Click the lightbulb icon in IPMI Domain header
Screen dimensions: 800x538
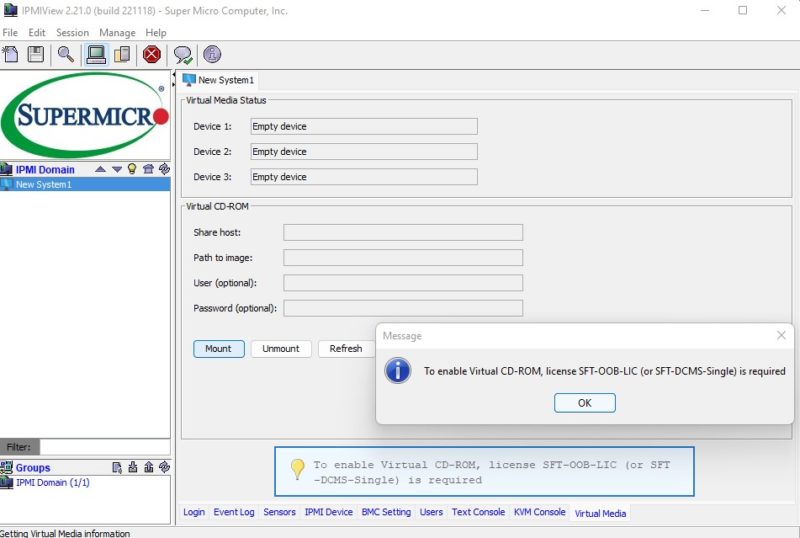coord(131,169)
